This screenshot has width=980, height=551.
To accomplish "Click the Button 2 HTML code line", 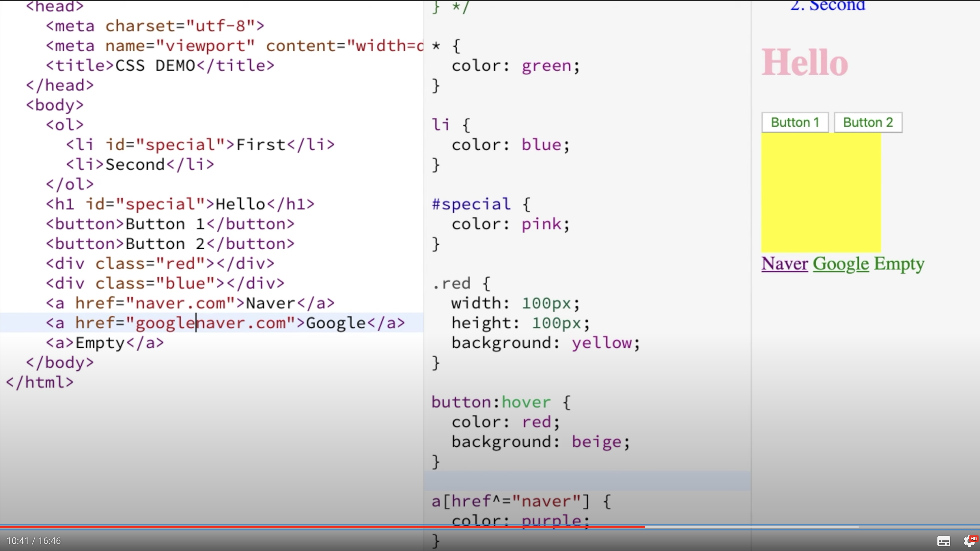I will click(170, 244).
